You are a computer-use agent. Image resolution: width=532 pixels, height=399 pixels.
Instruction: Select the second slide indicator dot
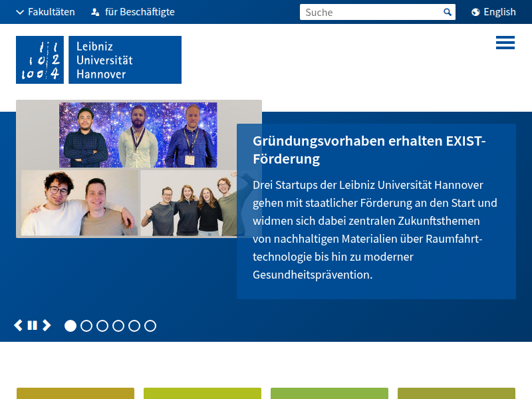(x=86, y=326)
